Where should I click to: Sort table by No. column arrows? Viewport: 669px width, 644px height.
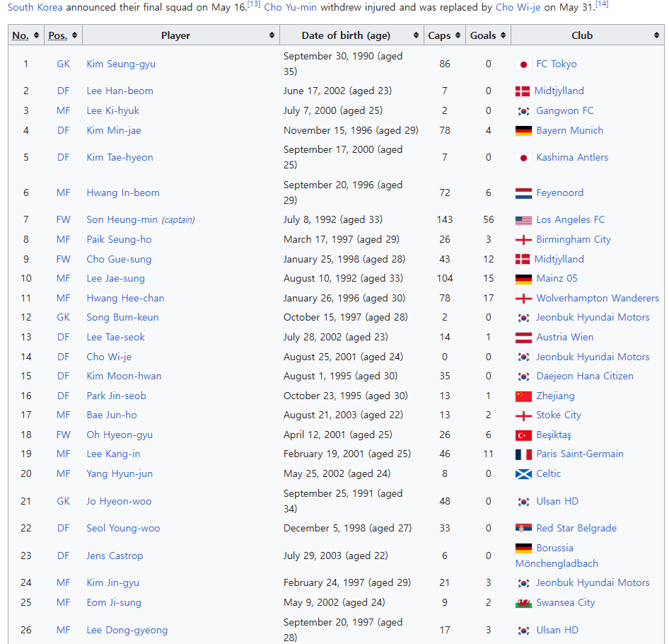coord(36,35)
